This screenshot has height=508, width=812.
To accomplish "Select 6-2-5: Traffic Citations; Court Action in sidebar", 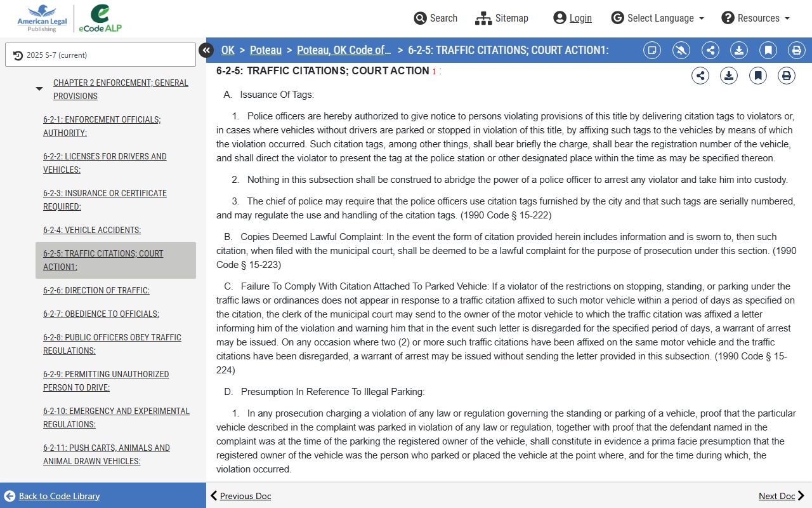I will (x=115, y=260).
